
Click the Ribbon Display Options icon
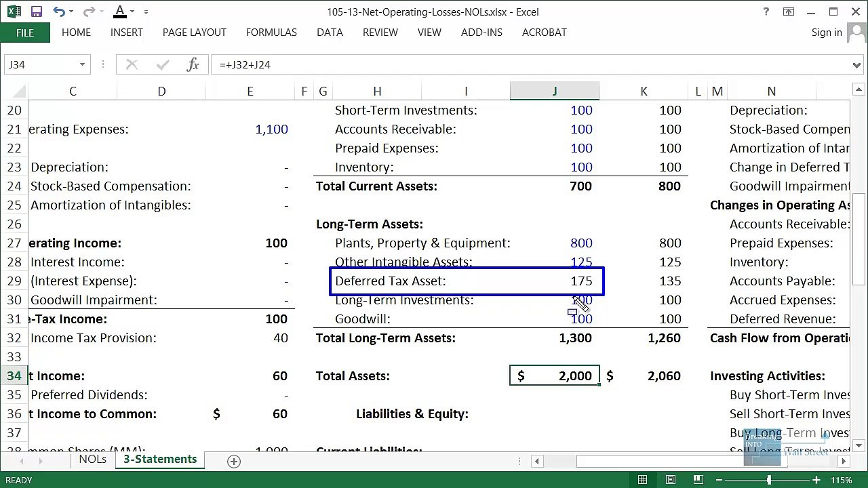(789, 12)
